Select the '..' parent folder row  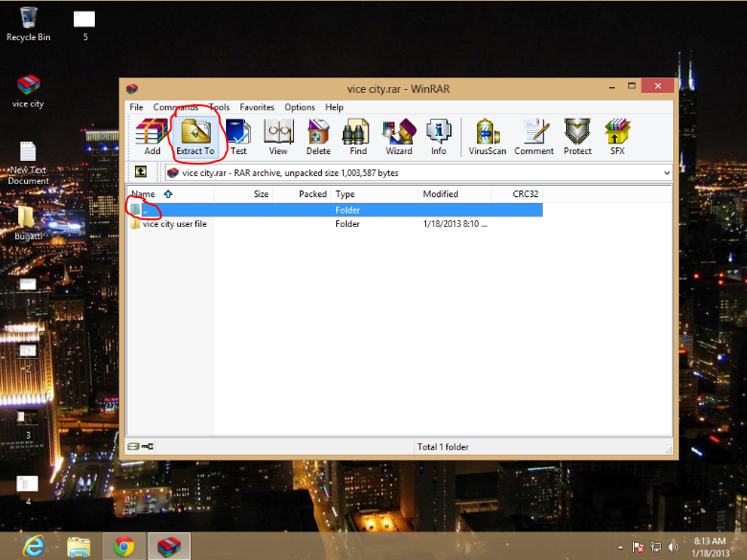[x=335, y=210]
